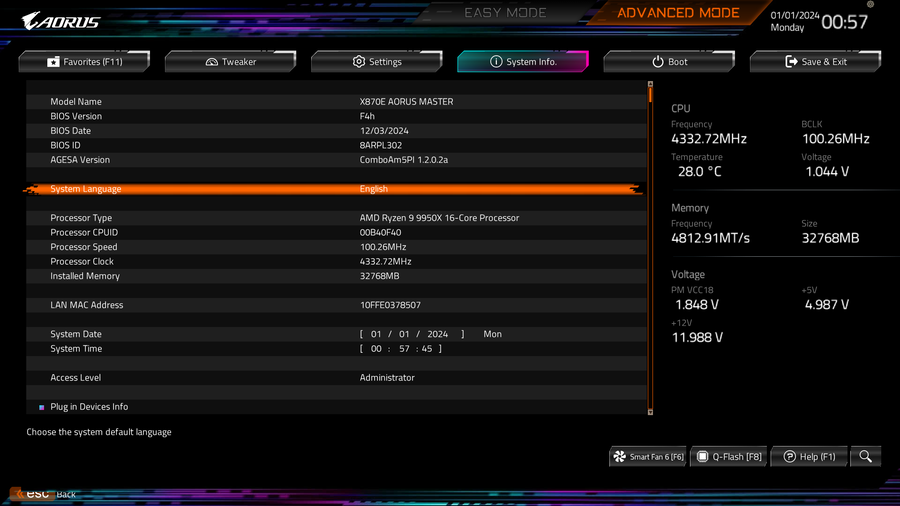Click Memory Frequency 4812.91MT/s reading
900x506 pixels.
point(711,238)
